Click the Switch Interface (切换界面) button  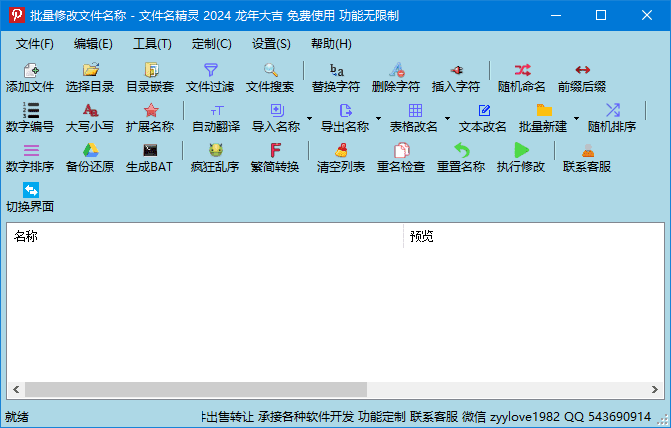pyautogui.click(x=30, y=197)
